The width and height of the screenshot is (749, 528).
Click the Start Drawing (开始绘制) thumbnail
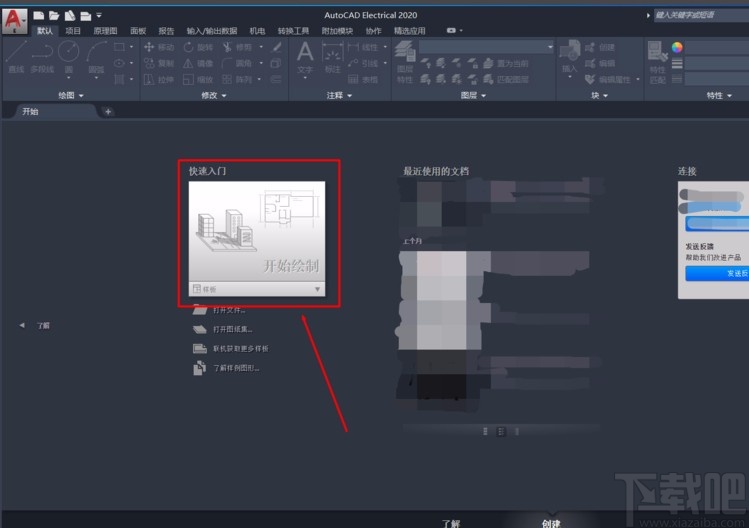pyautogui.click(x=257, y=231)
